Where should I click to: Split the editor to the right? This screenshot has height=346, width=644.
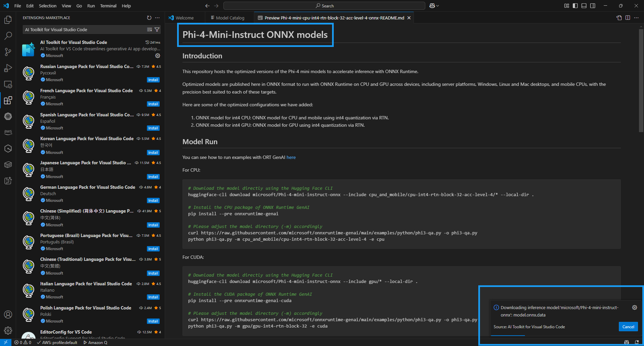(628, 18)
